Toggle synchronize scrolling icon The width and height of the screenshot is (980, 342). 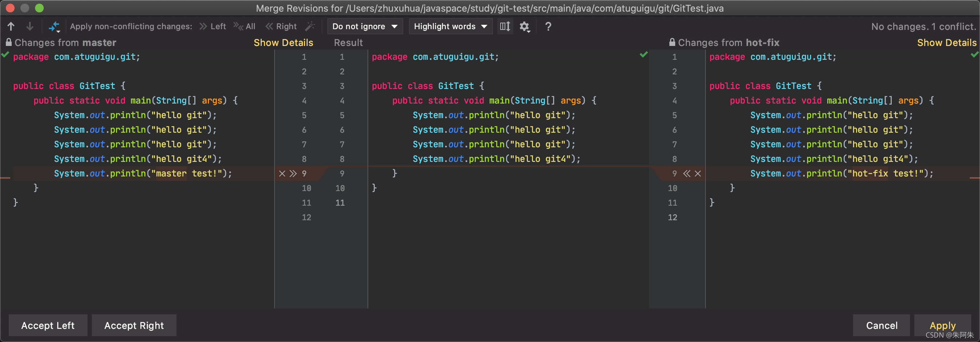tap(505, 26)
